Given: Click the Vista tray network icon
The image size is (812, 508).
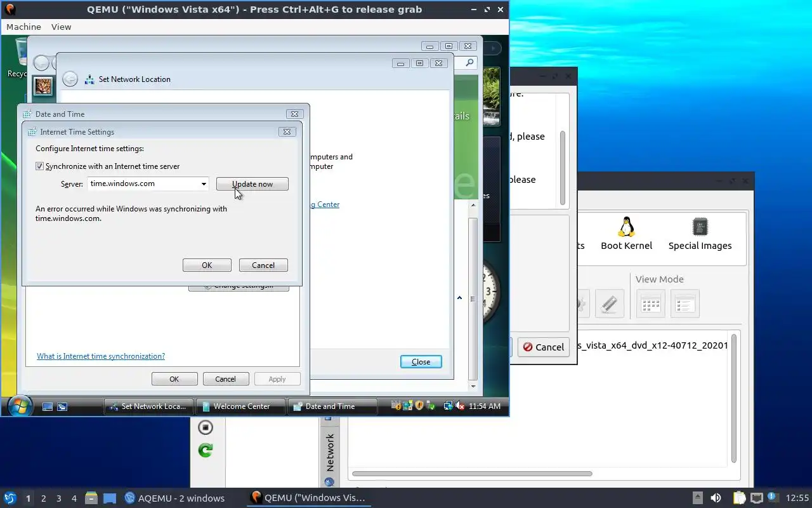Looking at the screenshot, I should [449, 406].
